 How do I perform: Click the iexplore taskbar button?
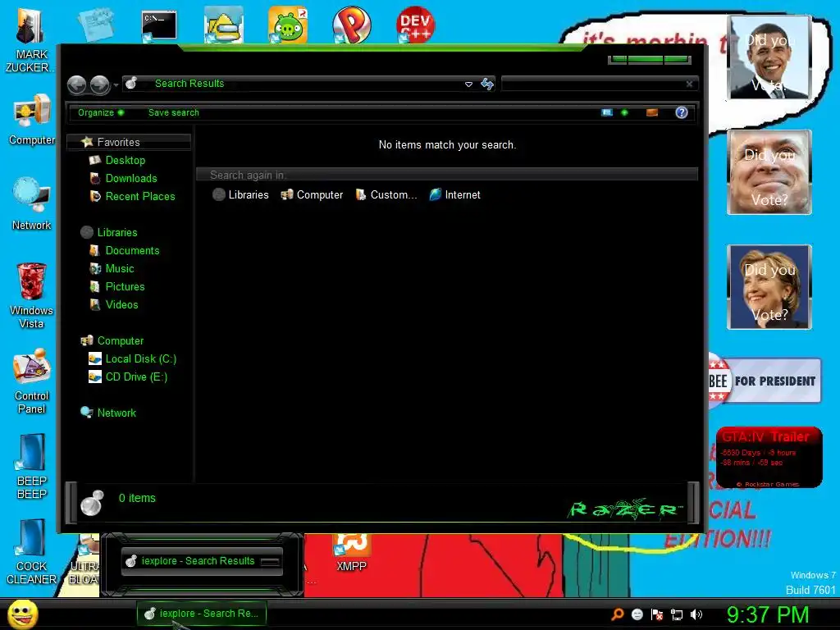click(x=202, y=614)
